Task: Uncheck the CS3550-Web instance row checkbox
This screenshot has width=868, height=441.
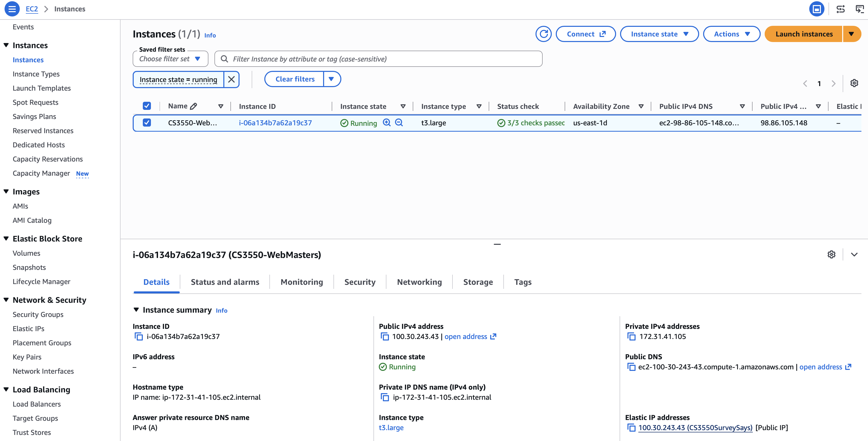Action: (147, 123)
